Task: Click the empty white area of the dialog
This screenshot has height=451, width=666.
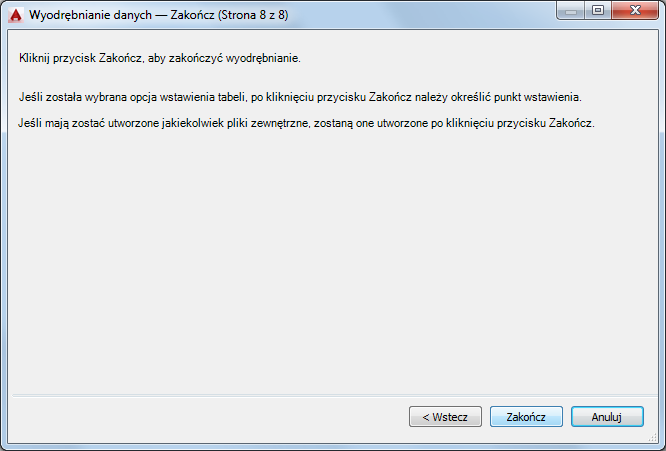Action: tap(330, 260)
